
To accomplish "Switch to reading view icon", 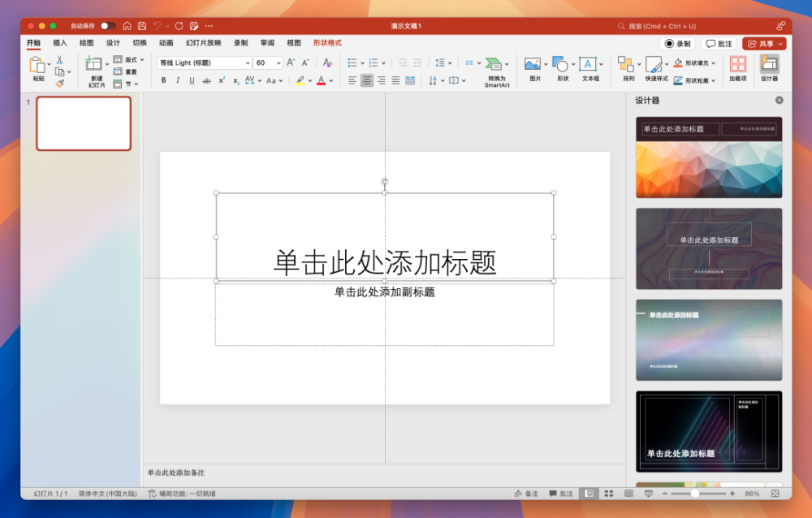I will (x=628, y=494).
